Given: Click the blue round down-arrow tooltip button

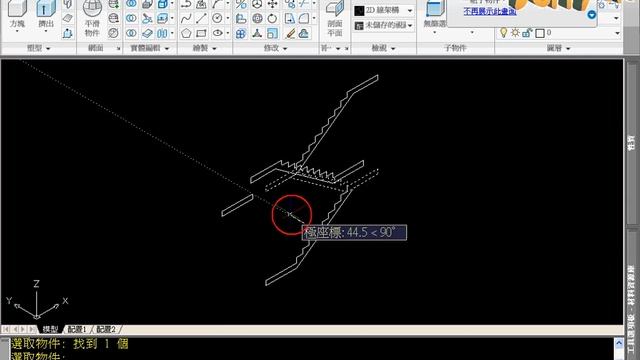Looking at the screenshot, I should (x=591, y=15).
